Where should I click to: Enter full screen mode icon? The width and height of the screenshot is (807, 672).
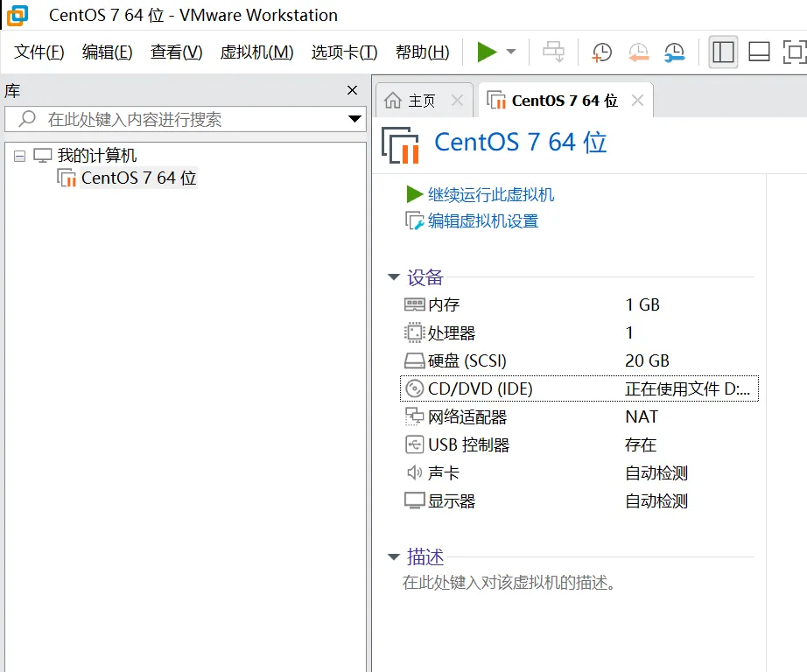(x=794, y=52)
